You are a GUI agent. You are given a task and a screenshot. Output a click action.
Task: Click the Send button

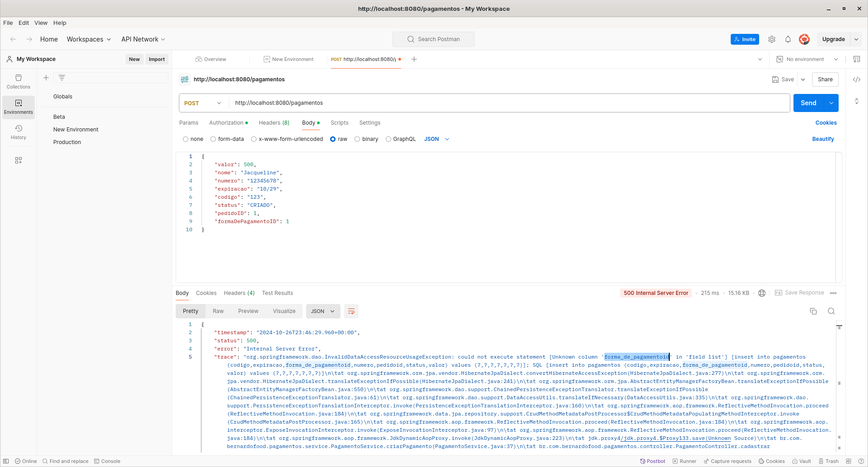tap(808, 103)
